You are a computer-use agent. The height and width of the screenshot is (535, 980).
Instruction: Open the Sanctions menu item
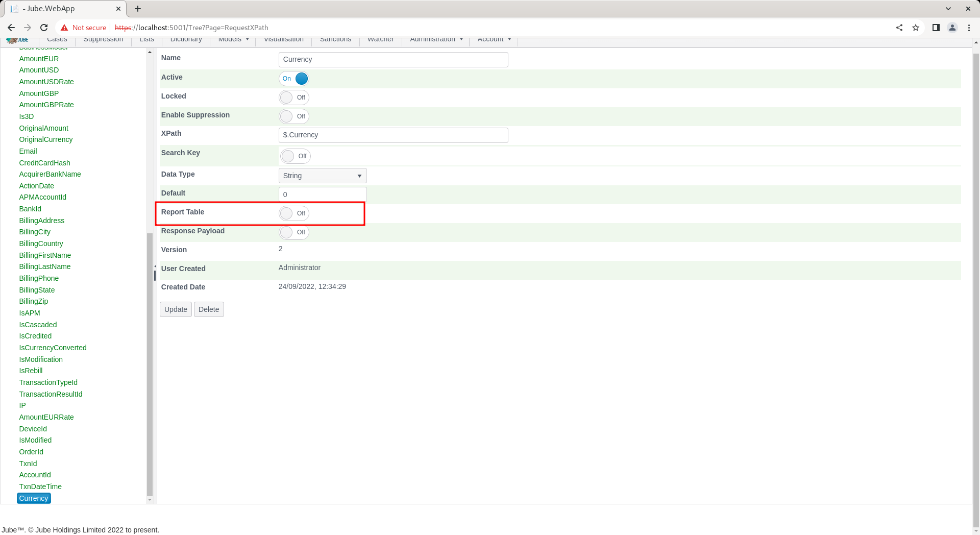(x=336, y=40)
